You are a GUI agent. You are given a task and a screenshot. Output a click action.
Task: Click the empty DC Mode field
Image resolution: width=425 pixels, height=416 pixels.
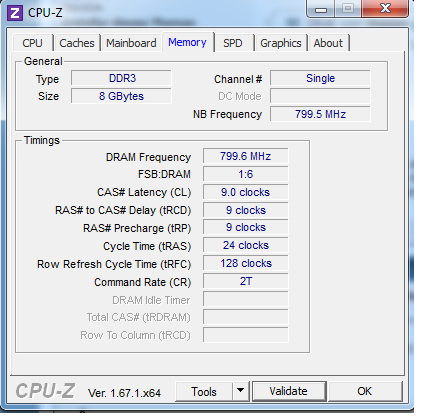point(320,96)
